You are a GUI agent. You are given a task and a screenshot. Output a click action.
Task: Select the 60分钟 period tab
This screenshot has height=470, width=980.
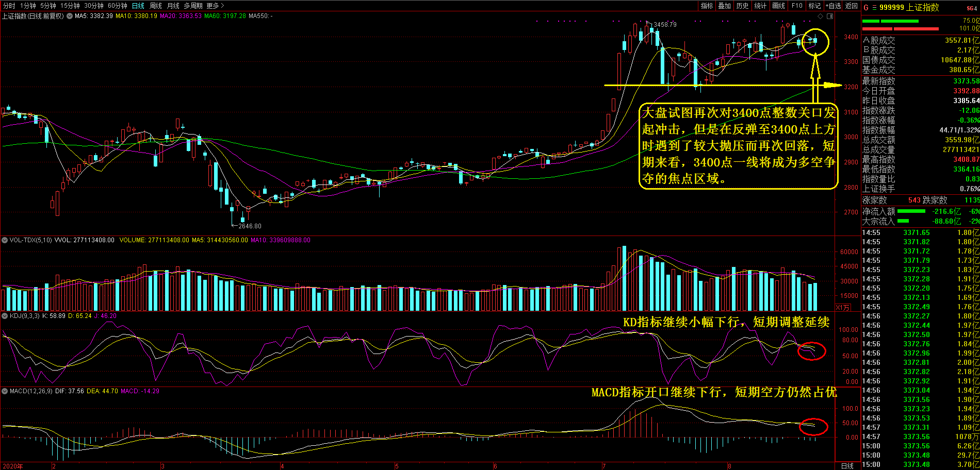[118, 6]
